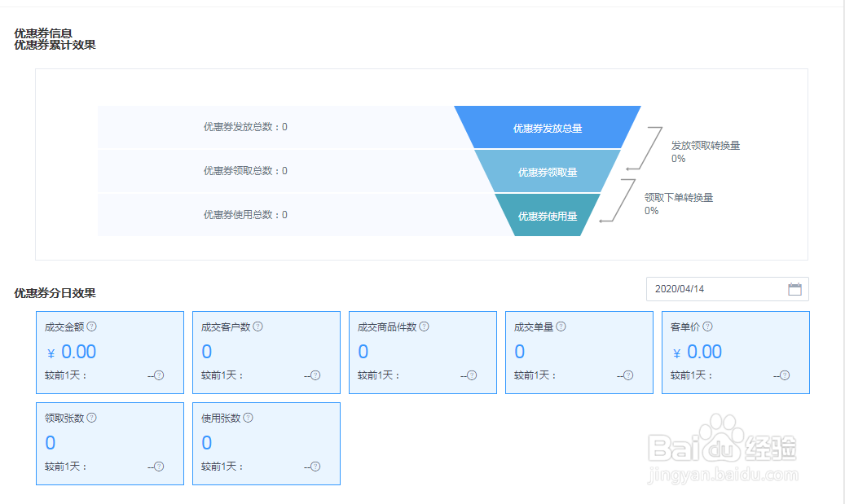The height and width of the screenshot is (504, 845).
Task: Click help icon next to 使用张数
Action: coord(248,418)
